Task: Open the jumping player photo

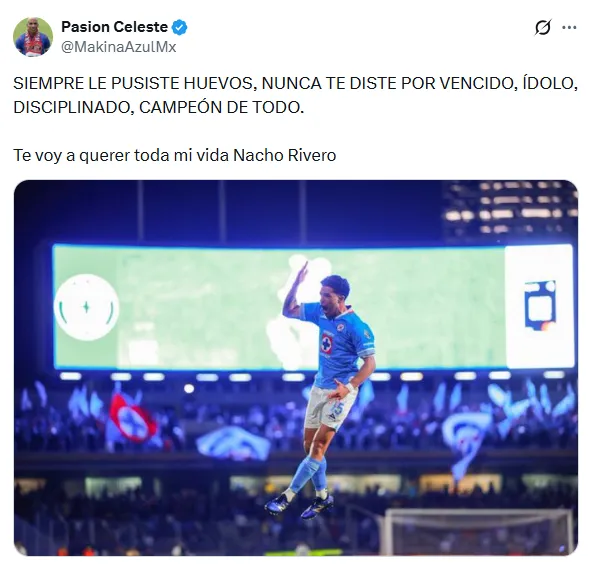Action: pyautogui.click(x=296, y=368)
